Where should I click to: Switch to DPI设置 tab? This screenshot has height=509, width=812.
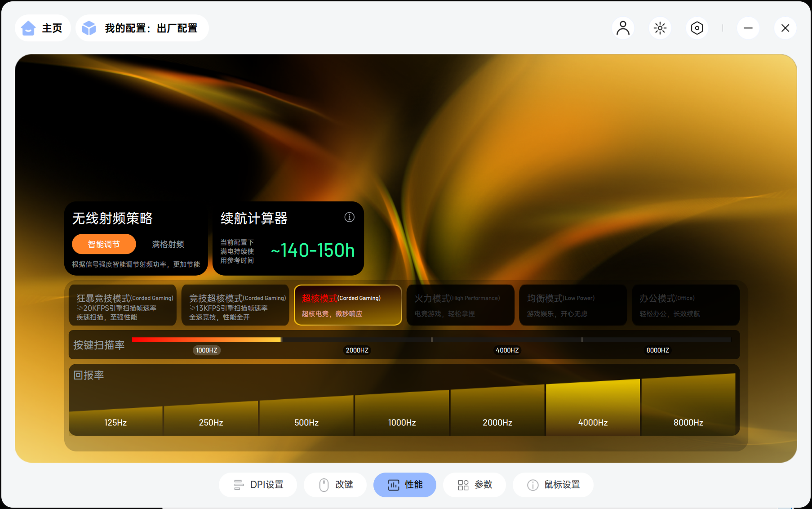click(258, 485)
